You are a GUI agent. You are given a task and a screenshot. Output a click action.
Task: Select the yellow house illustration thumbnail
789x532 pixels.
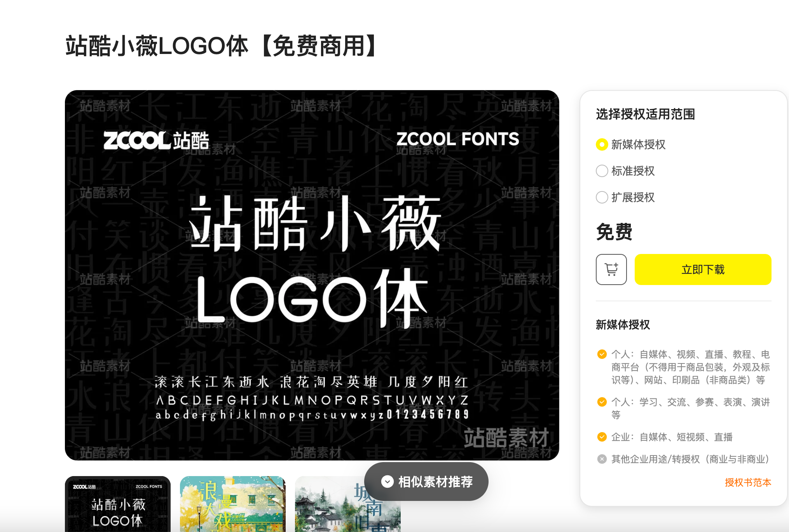click(x=233, y=504)
